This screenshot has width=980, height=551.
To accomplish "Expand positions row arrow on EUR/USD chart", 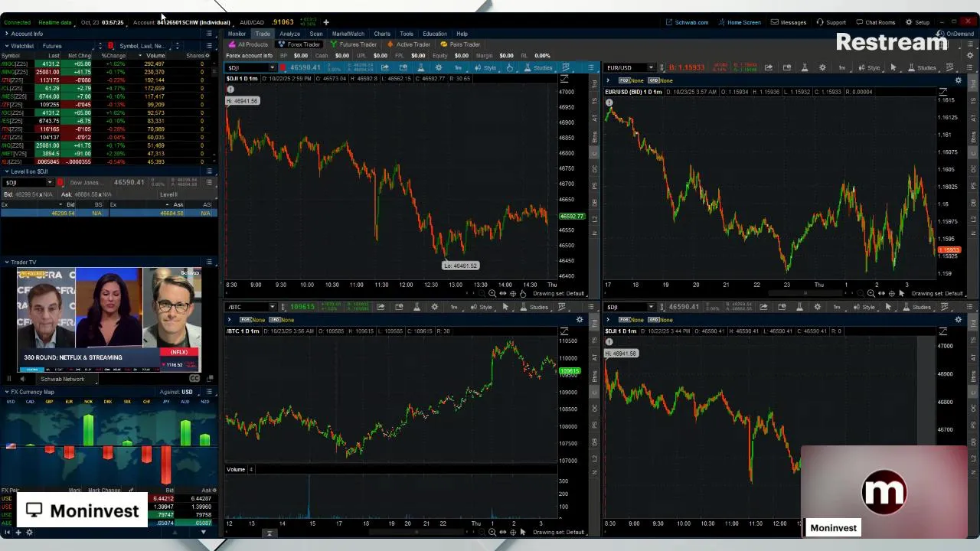I will coord(608,80).
